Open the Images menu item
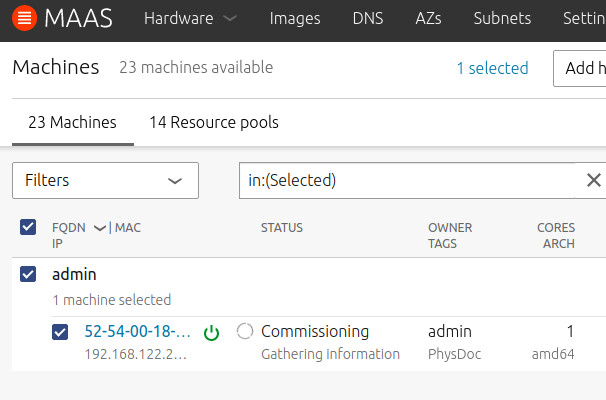This screenshot has width=606, height=400. click(x=295, y=19)
